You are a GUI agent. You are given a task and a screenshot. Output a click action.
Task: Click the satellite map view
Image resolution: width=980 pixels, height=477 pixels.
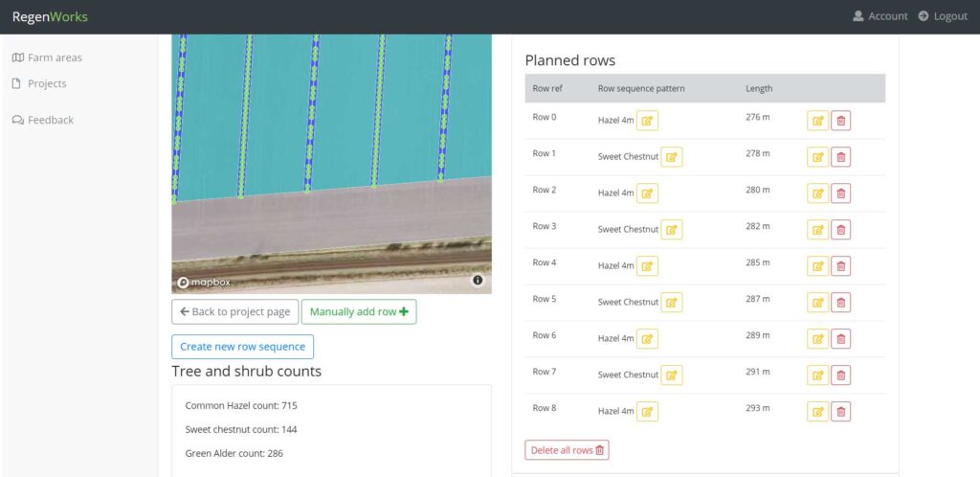coord(332,164)
